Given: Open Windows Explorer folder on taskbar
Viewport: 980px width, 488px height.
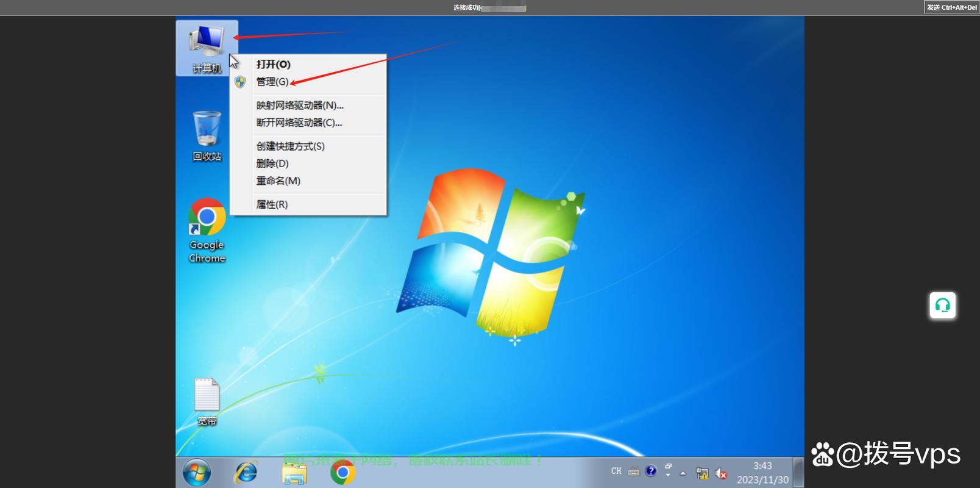Looking at the screenshot, I should (294, 473).
